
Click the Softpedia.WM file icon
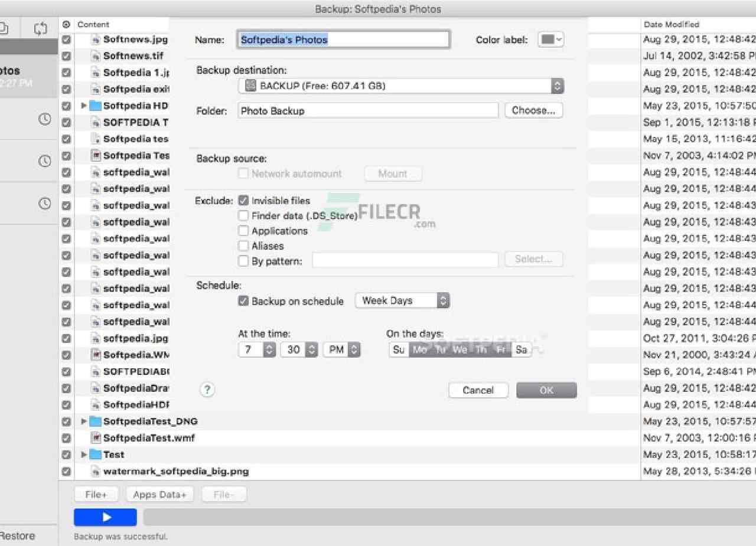pos(95,355)
